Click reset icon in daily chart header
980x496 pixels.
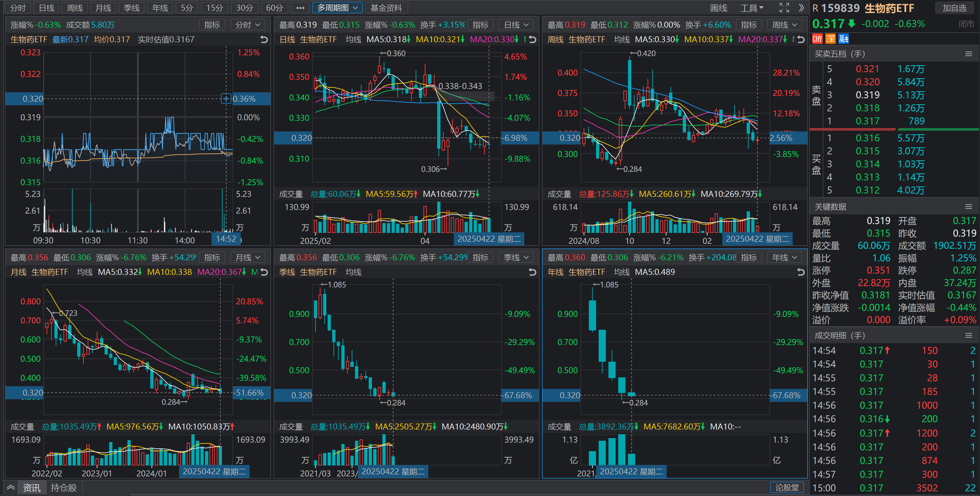pyautogui.click(x=533, y=39)
